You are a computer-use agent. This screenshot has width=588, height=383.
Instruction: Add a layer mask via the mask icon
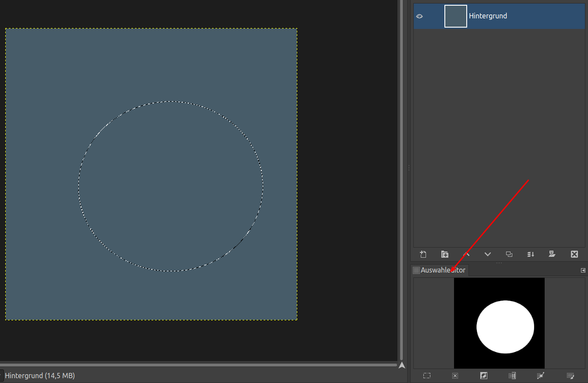point(552,254)
